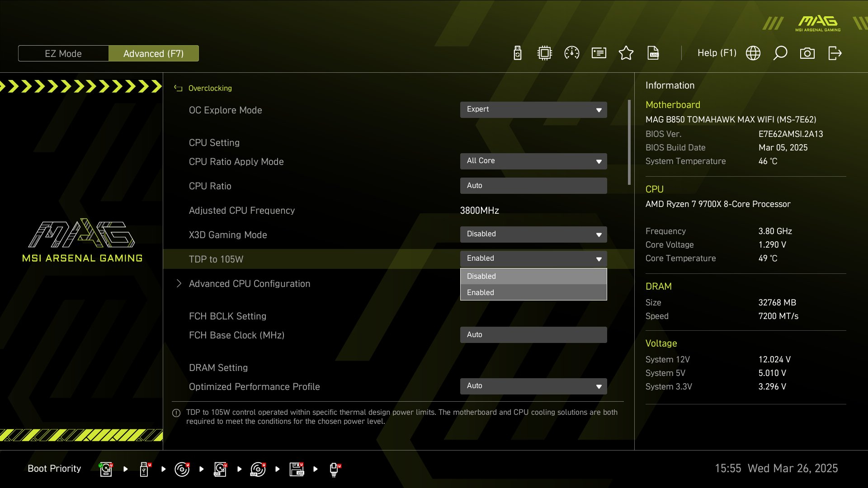Image resolution: width=868 pixels, height=488 pixels.
Task: Click System 12V reading 12.024 V
Action: [x=774, y=360]
